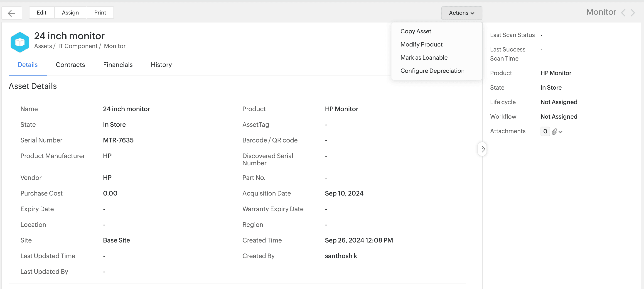Go to previous asset arrow
The height and width of the screenshot is (289, 644).
pyautogui.click(x=623, y=13)
